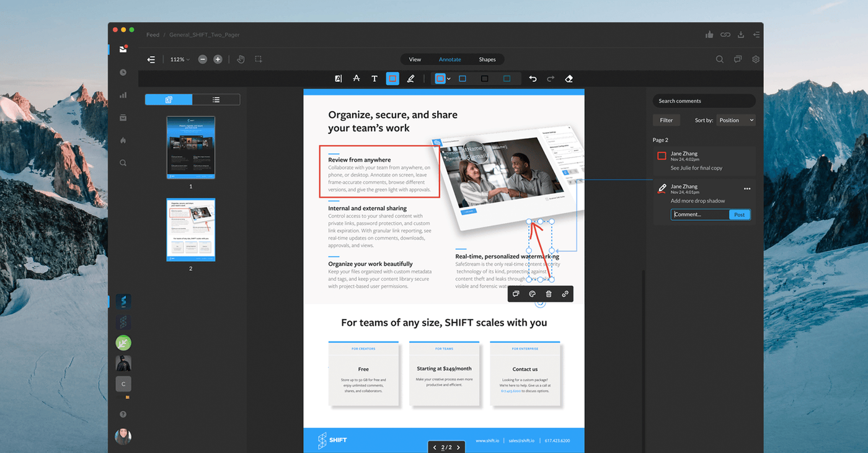The image size is (868, 453).
Task: Open the three-dot menu on Jane Zhang comment
Action: click(747, 189)
